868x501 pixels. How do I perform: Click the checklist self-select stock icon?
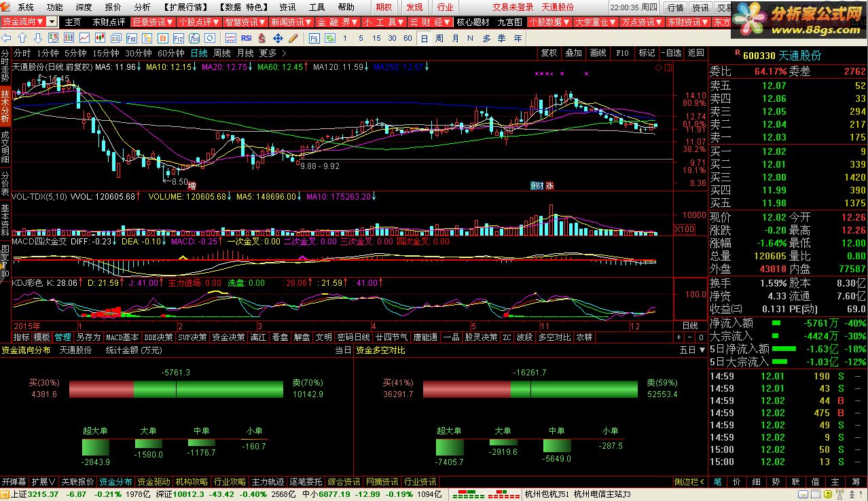[x=53, y=38]
